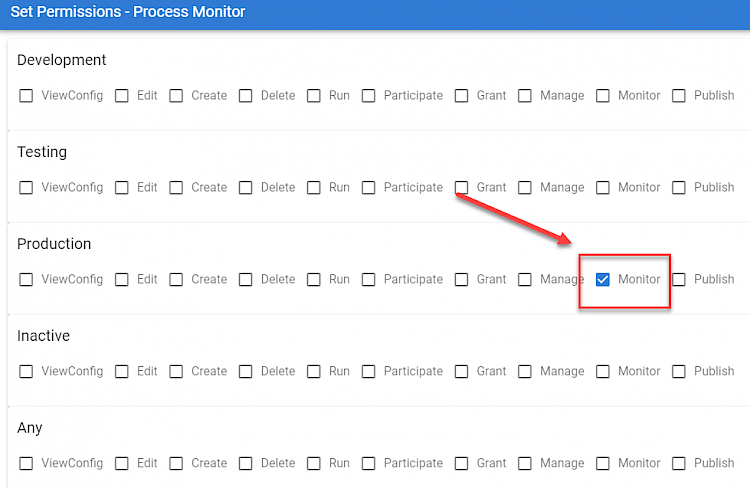Check Run under Development

click(314, 96)
